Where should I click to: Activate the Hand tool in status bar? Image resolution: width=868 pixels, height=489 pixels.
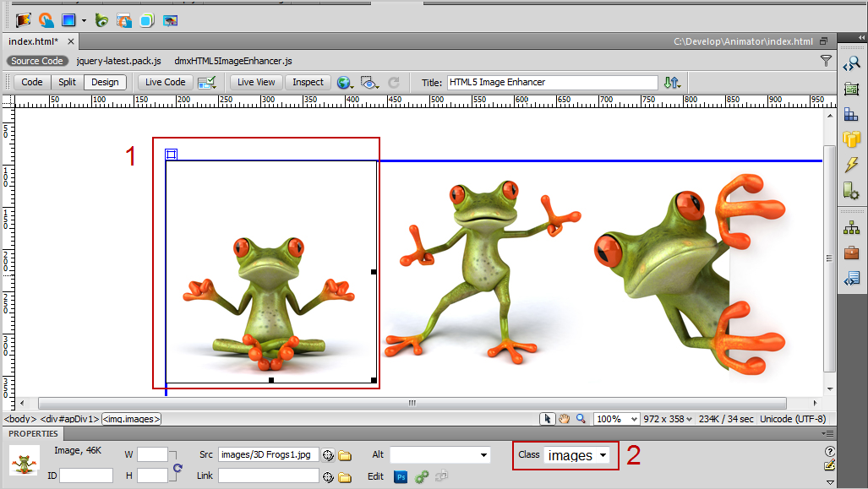(x=564, y=419)
